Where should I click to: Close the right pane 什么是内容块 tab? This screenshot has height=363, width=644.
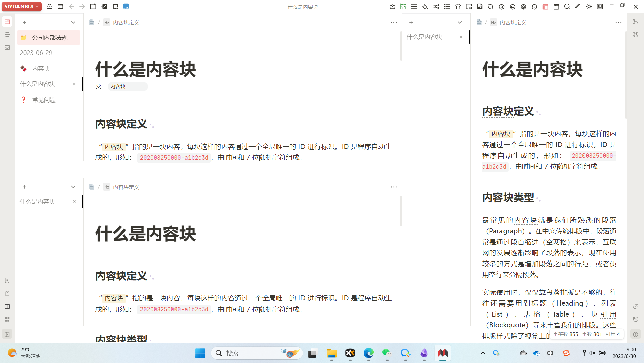(x=461, y=37)
